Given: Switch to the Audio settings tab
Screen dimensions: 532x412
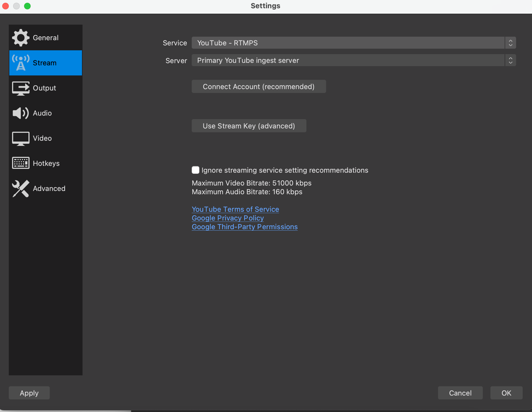Looking at the screenshot, I should [x=42, y=113].
